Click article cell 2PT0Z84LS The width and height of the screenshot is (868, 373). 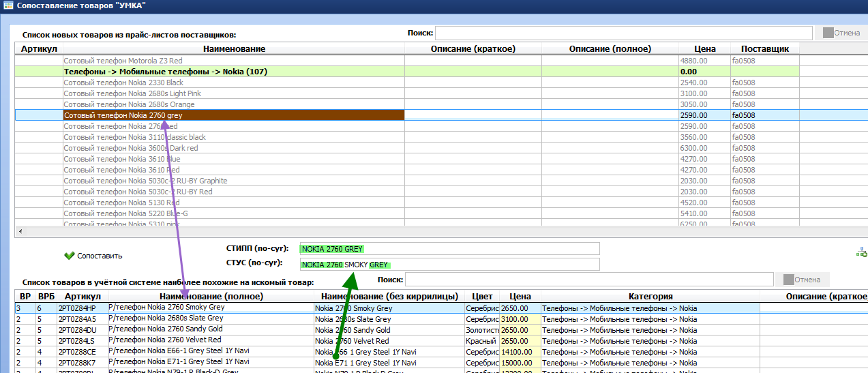pyautogui.click(x=82, y=341)
